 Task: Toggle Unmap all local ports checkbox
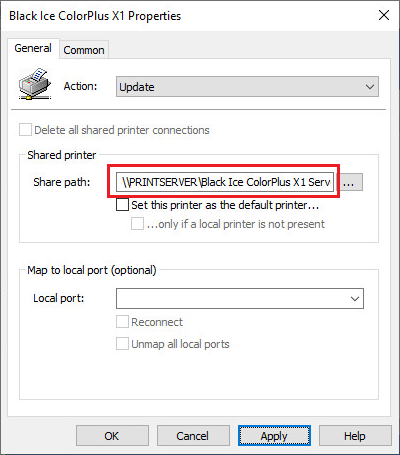pyautogui.click(x=122, y=343)
